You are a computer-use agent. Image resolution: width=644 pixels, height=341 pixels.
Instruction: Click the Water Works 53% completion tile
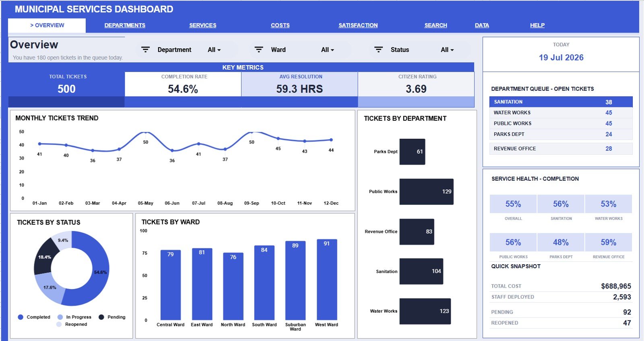tap(609, 204)
